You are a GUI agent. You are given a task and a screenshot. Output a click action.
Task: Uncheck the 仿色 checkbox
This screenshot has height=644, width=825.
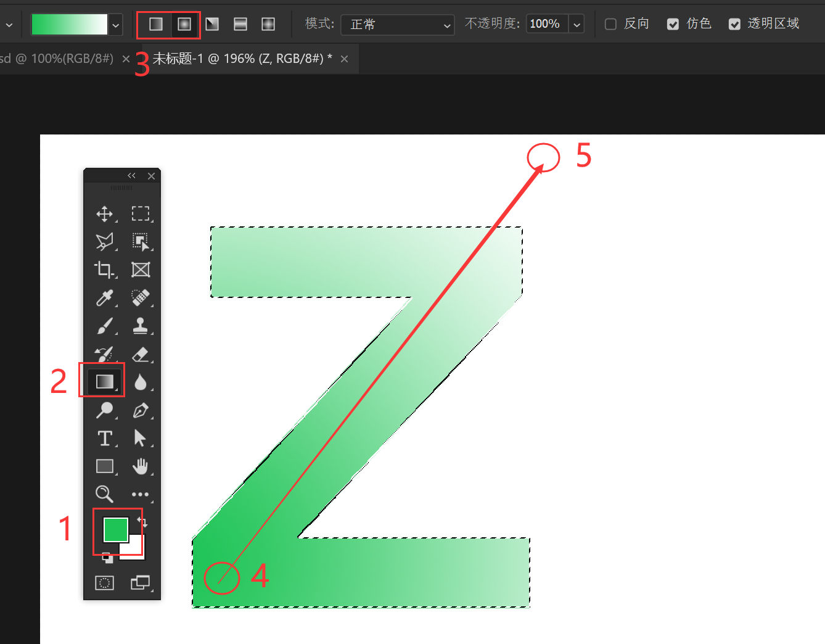[673, 24]
